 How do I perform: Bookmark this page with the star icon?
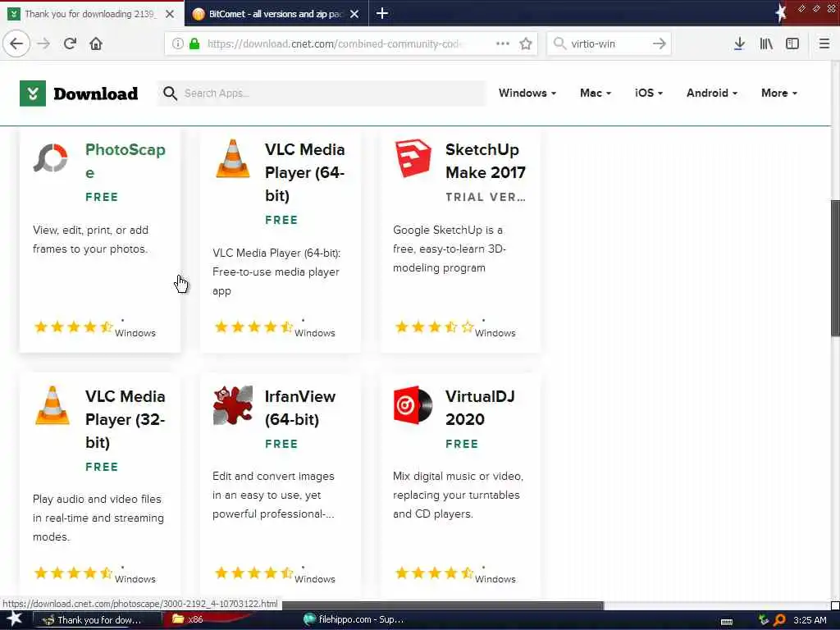526,43
